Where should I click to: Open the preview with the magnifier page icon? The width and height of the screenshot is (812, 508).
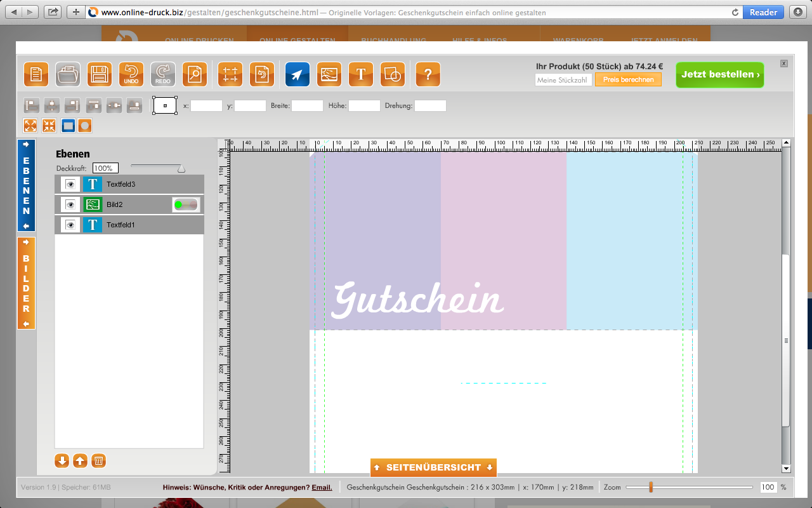[195, 74]
